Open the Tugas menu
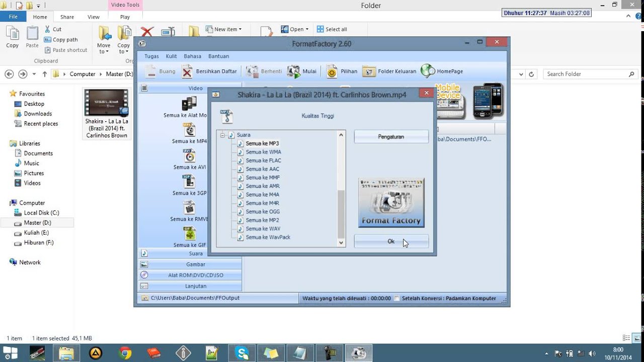Image resolution: width=644 pixels, height=362 pixels. [151, 56]
